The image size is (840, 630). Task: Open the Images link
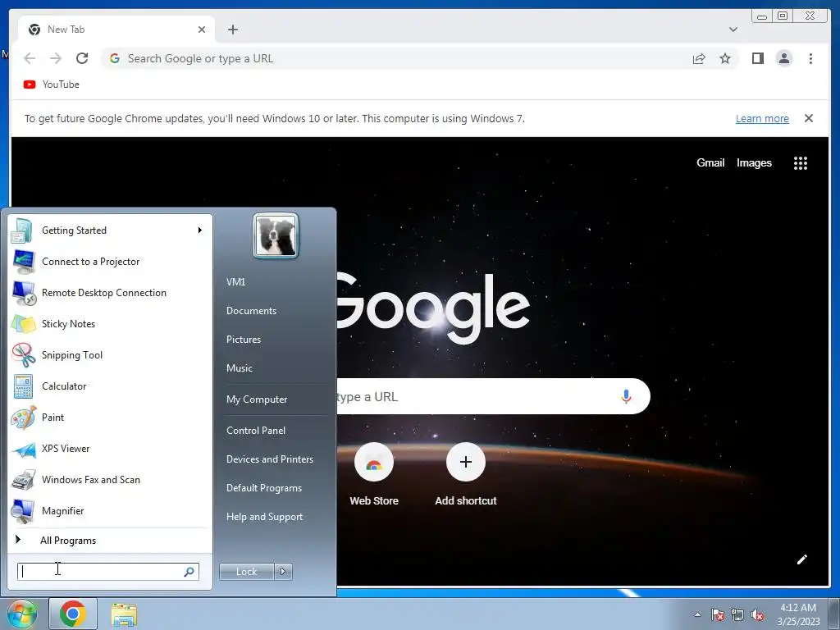click(754, 163)
